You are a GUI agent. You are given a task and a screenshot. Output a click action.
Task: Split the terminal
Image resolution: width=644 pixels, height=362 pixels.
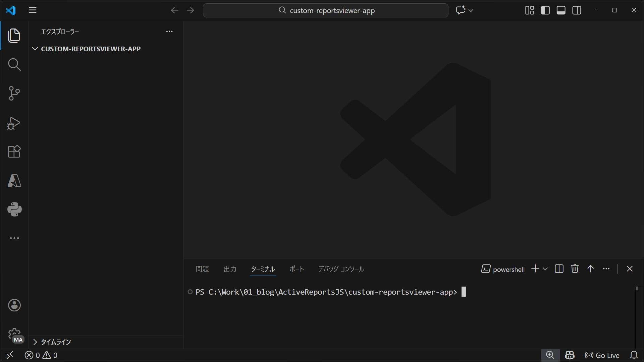click(559, 268)
